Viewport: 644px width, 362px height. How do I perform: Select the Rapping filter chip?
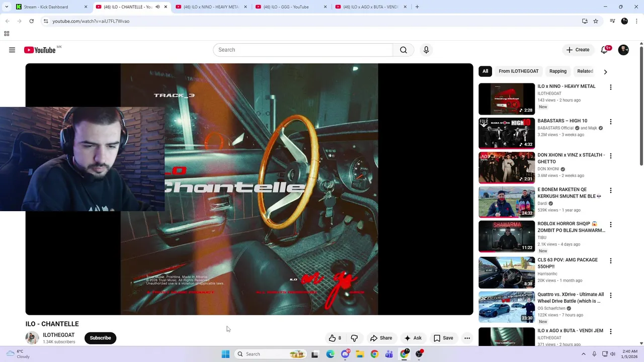558,71
